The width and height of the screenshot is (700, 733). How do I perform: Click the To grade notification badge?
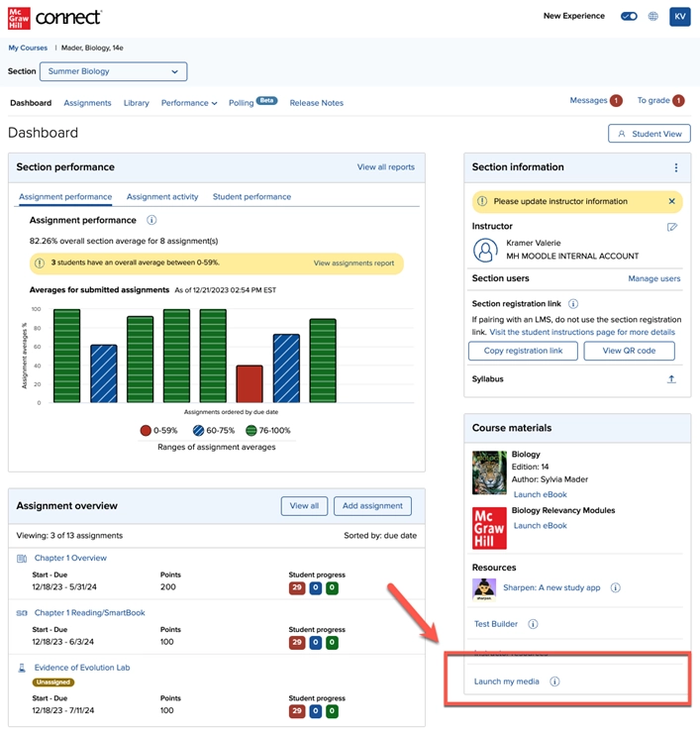pos(678,100)
